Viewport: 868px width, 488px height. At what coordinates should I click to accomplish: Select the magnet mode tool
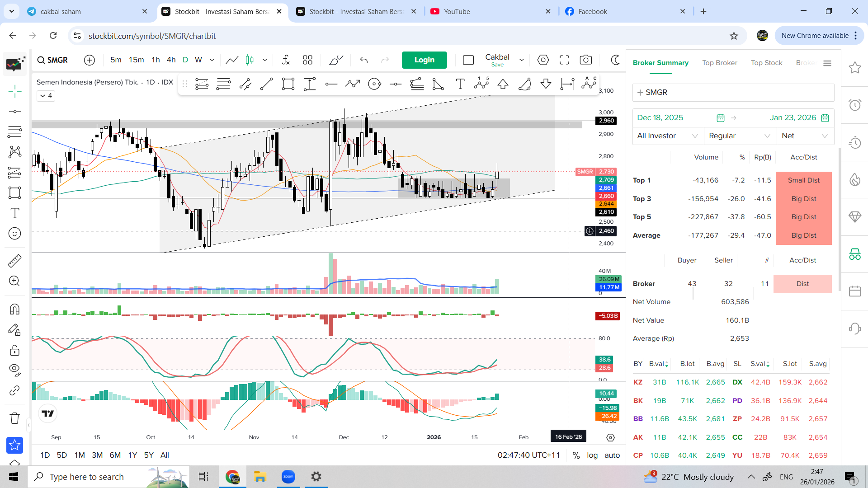(x=14, y=309)
